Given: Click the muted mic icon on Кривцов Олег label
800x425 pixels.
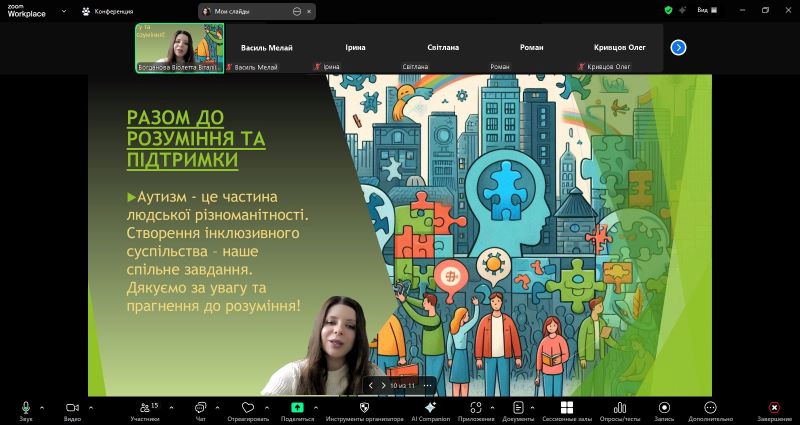Looking at the screenshot, I should (581, 67).
